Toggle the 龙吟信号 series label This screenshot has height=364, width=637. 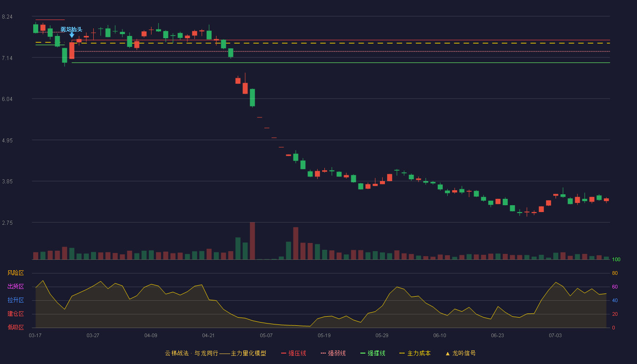tap(464, 353)
